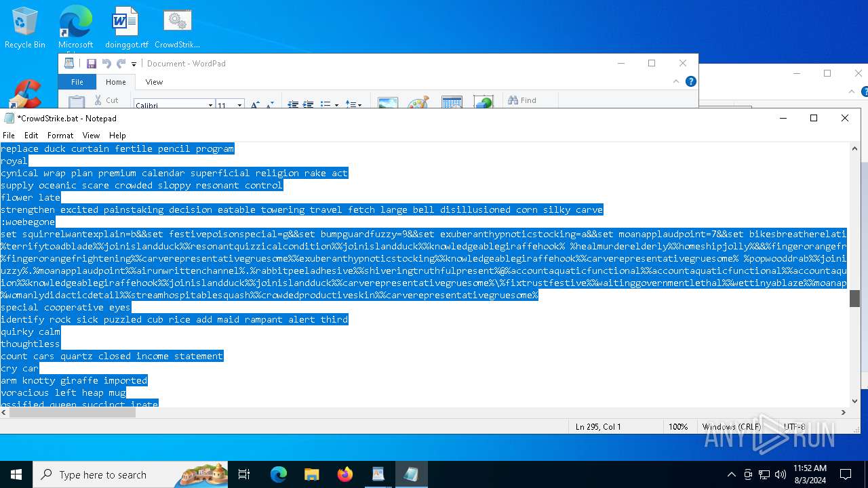Click the line 'quirky calm' in Notepad
This screenshot has height=488, width=868.
pos(31,331)
